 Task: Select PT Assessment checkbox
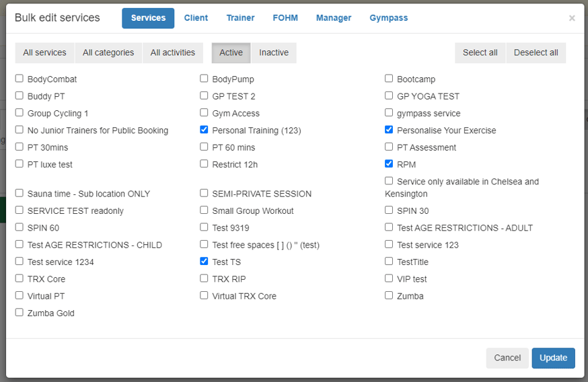click(389, 147)
